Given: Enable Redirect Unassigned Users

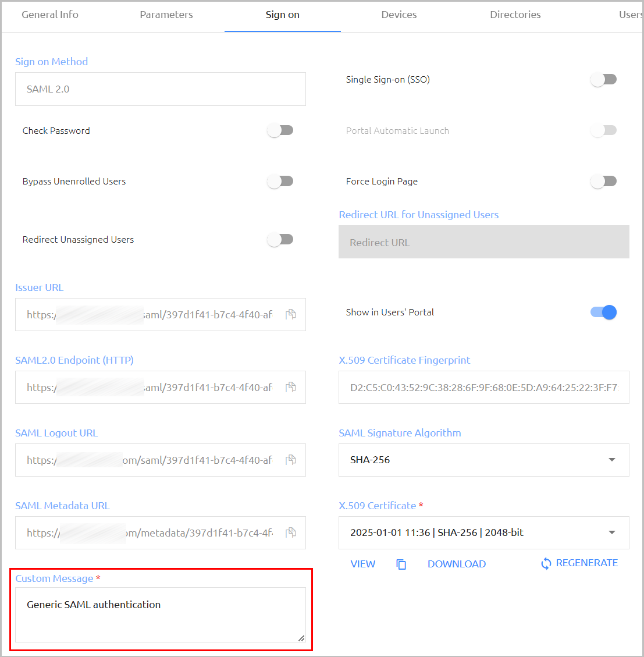Looking at the screenshot, I should coord(280,240).
